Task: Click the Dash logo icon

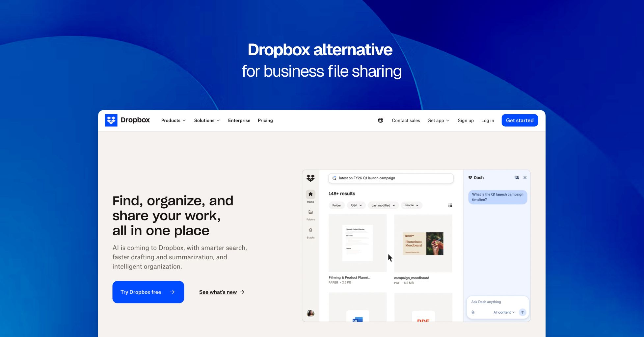Action: click(470, 177)
